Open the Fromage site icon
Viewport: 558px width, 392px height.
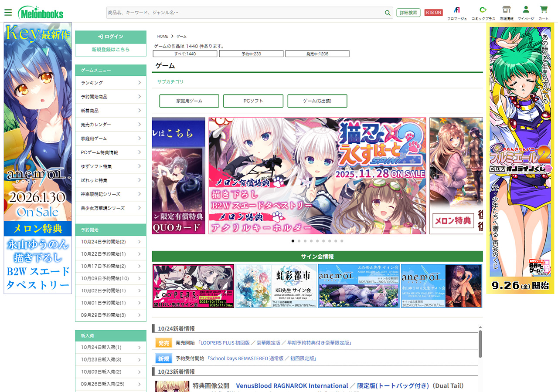(x=457, y=10)
